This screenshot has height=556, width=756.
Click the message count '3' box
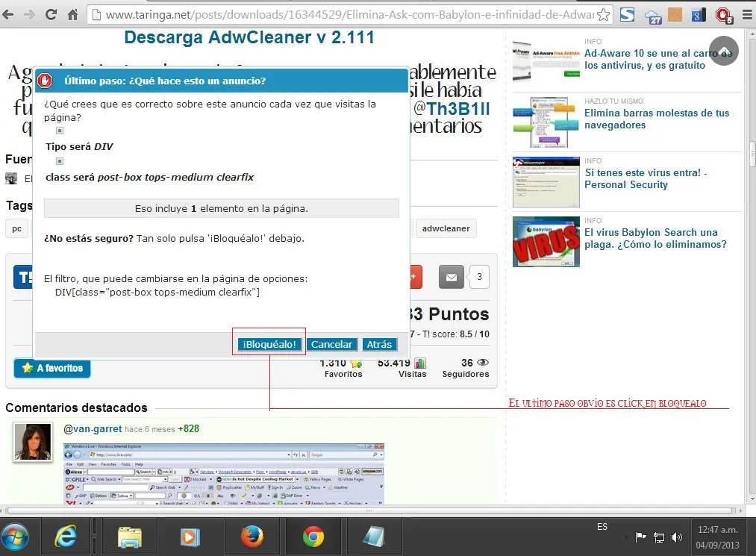pyautogui.click(x=479, y=277)
